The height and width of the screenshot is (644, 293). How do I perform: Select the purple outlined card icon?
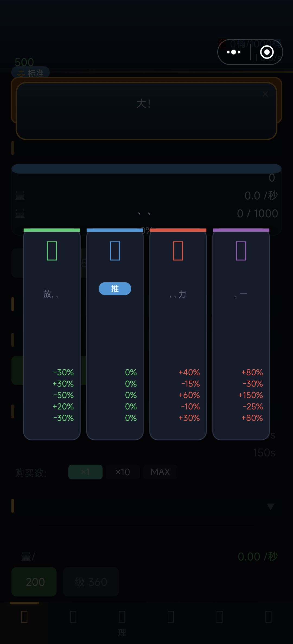[241, 251]
